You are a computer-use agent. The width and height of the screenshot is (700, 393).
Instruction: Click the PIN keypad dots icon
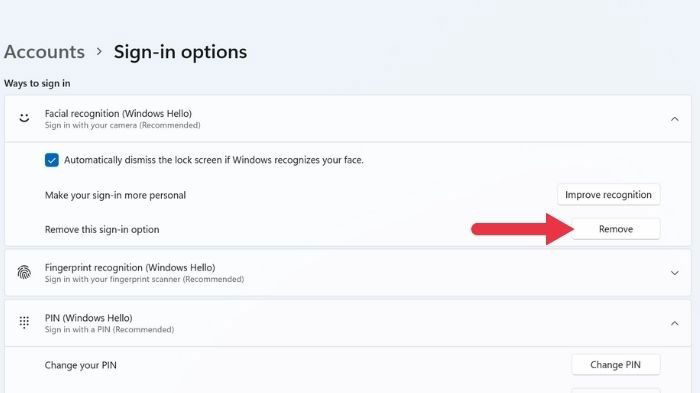(24, 322)
